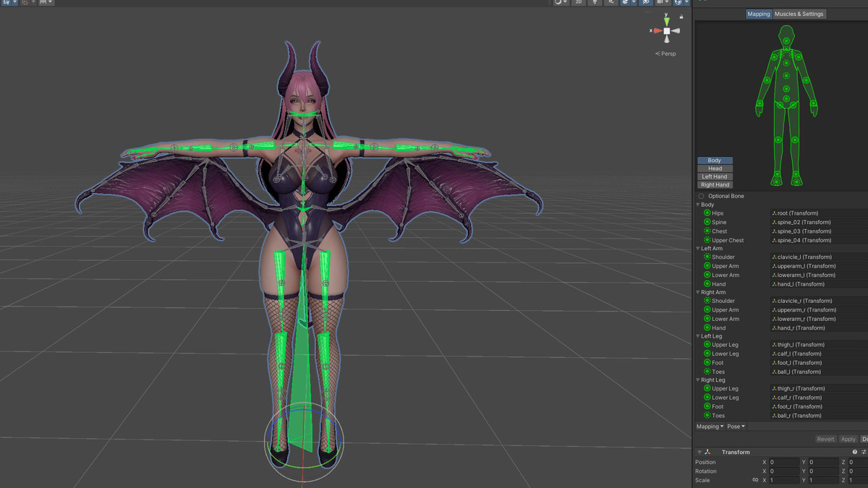The image size is (868, 488).
Task: Select the Body view button
Action: [x=715, y=160]
